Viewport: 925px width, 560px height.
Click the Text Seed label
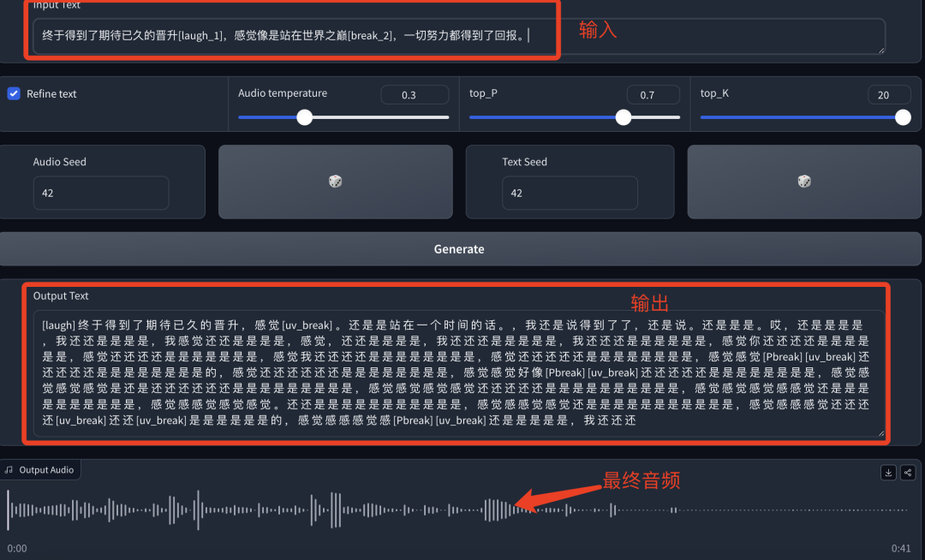[524, 162]
